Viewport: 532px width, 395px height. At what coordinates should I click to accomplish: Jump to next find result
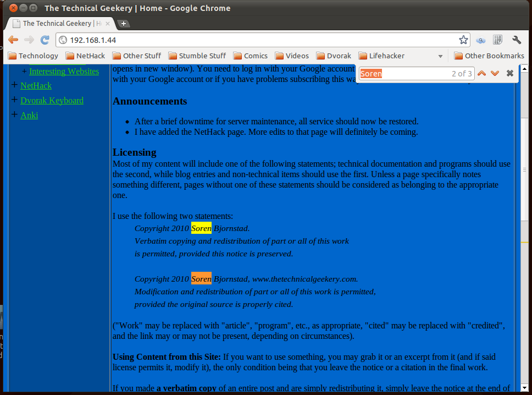pyautogui.click(x=495, y=73)
